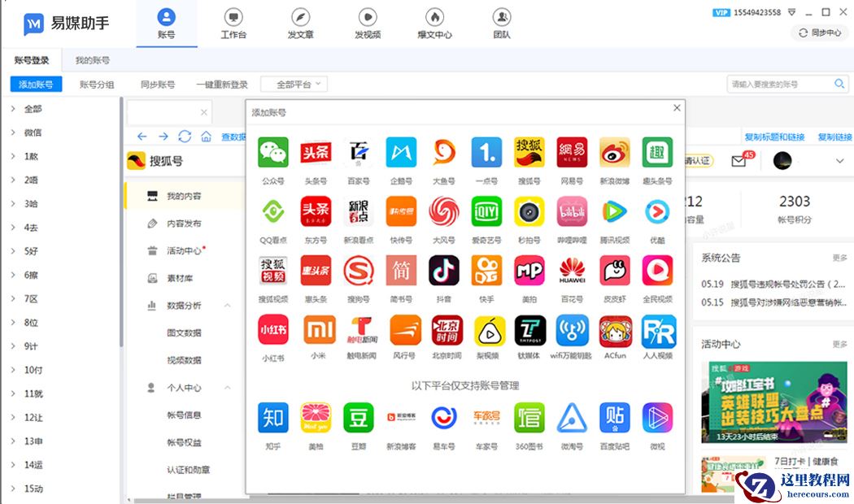Collapse the 数据分析 sidebar section
Viewport: 854px width, 504px height.
point(228,306)
